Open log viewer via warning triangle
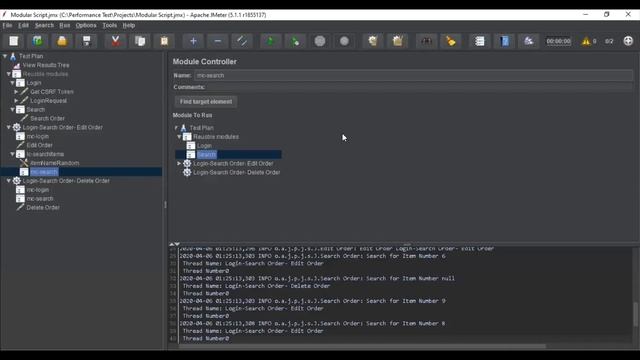Screen dimensions: 640x360 coord(586,41)
